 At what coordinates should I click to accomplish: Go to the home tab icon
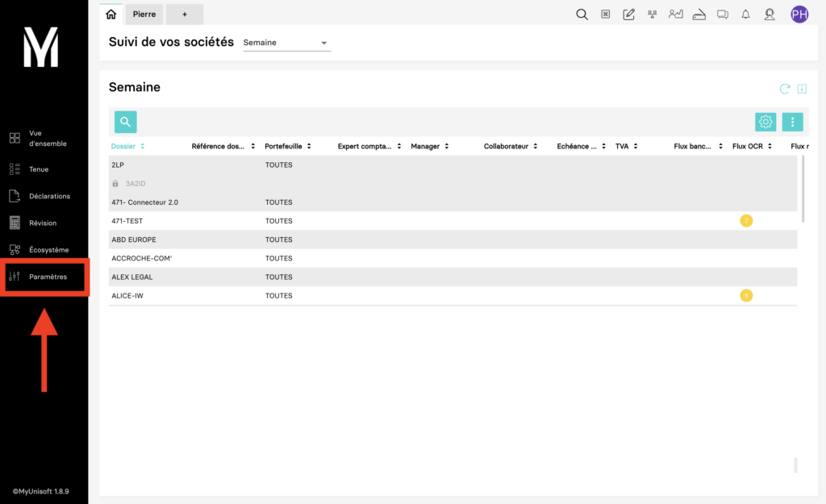pos(111,15)
